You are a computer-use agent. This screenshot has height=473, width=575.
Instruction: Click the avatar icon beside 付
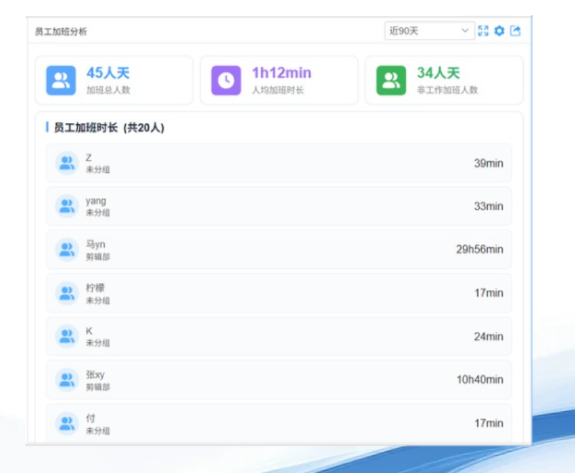coord(67,423)
